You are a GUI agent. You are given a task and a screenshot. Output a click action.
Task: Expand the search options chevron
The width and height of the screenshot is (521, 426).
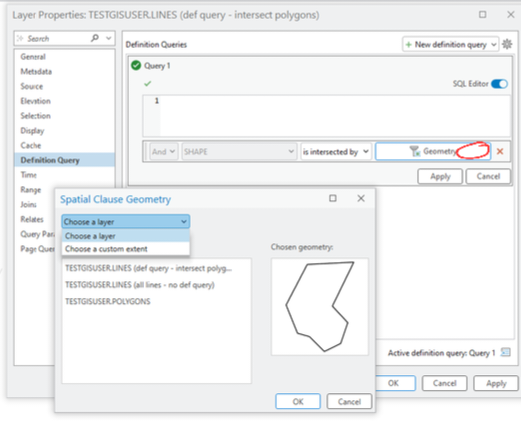108,38
